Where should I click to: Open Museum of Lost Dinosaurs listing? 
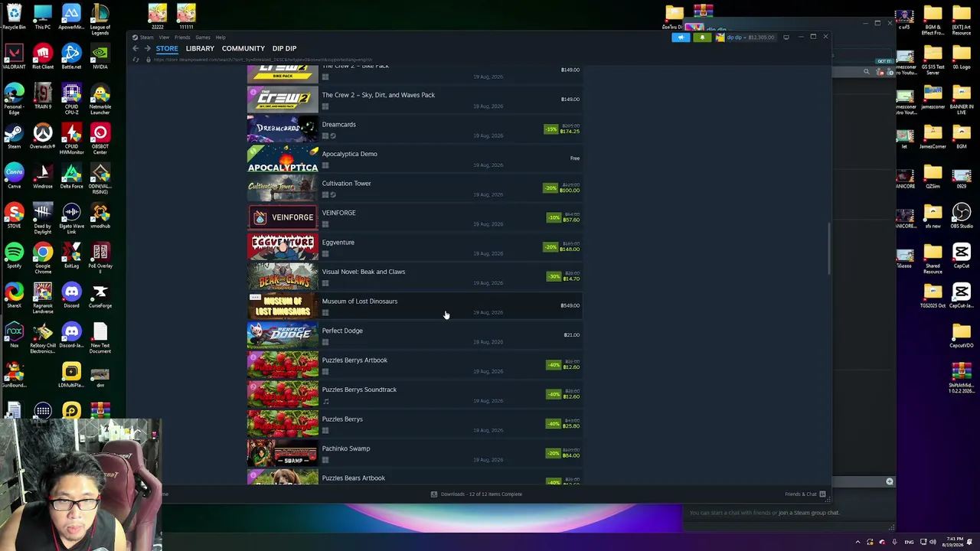click(414, 305)
